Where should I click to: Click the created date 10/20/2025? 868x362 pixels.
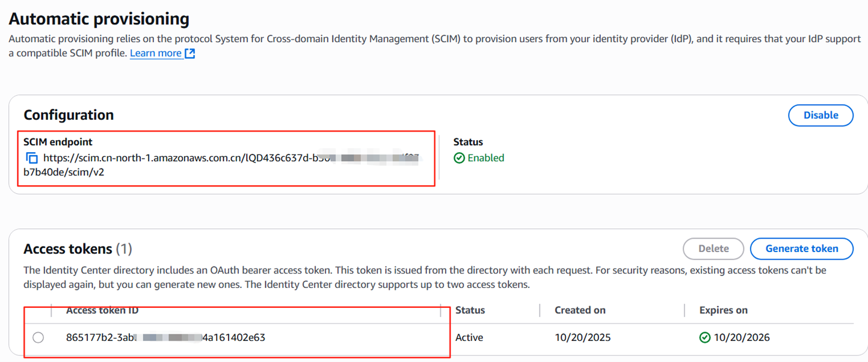pos(582,338)
